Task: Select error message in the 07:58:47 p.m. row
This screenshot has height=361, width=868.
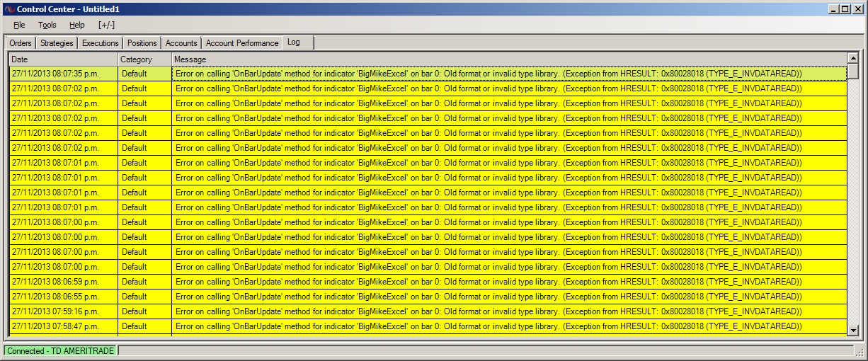Action: click(x=509, y=326)
